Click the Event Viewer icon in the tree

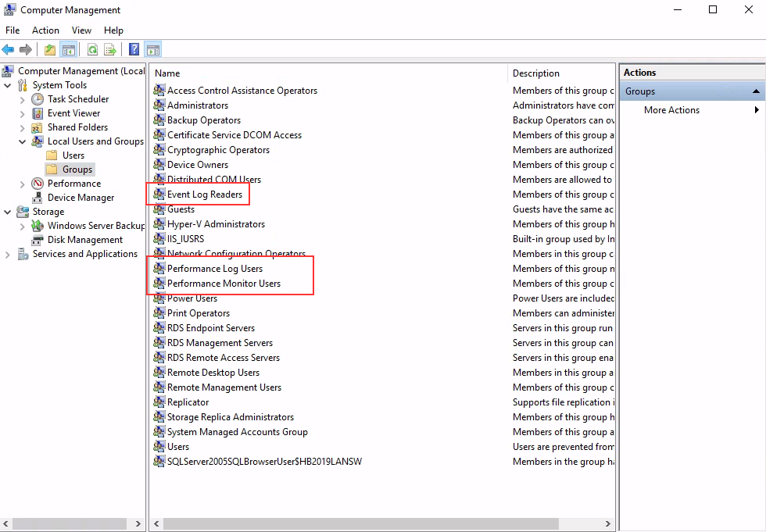pos(38,113)
